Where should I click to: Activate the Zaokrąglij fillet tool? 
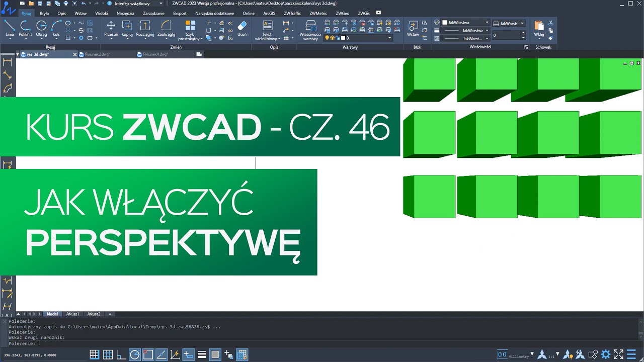click(166, 29)
